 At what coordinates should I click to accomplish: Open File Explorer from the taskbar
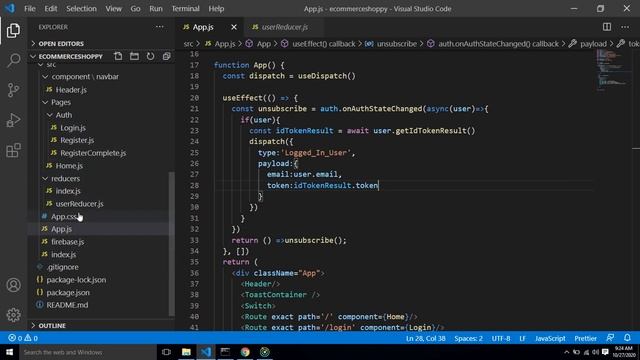186,352
